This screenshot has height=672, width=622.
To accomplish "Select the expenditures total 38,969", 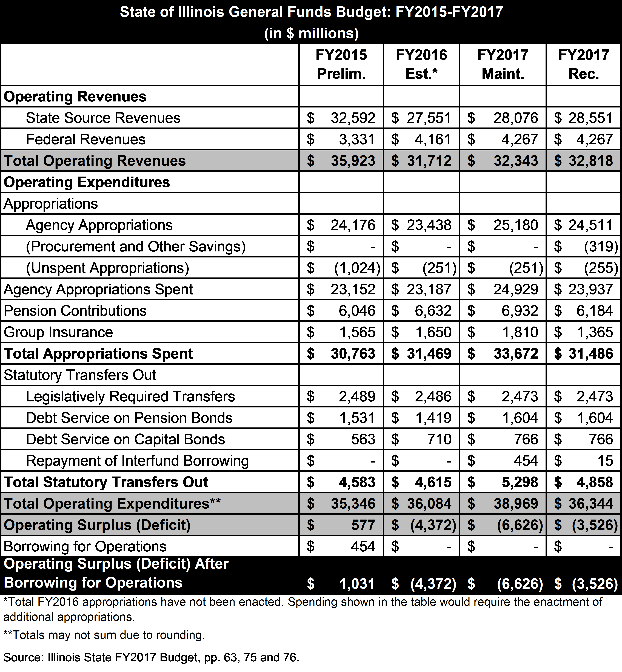I will click(x=516, y=504).
